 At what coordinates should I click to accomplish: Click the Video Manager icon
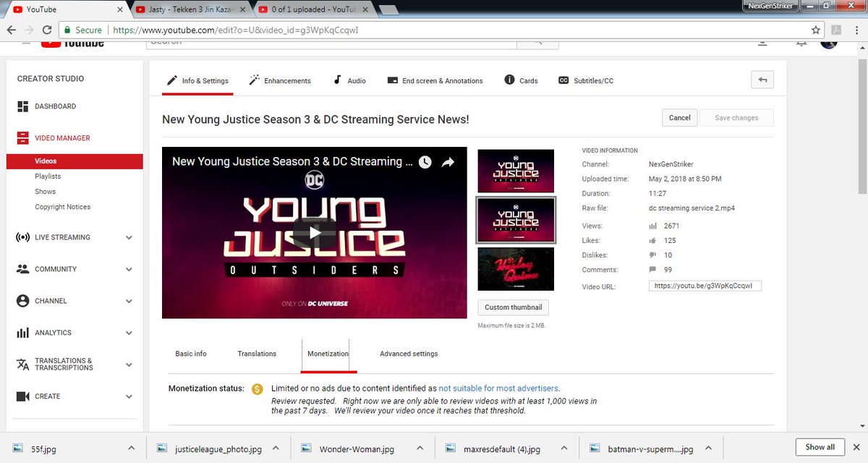pyautogui.click(x=22, y=138)
